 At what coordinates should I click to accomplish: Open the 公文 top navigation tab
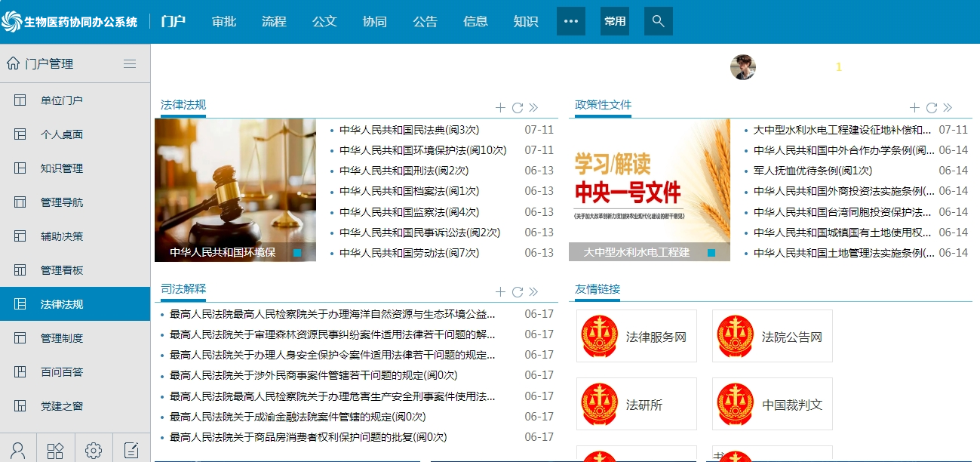tap(324, 22)
